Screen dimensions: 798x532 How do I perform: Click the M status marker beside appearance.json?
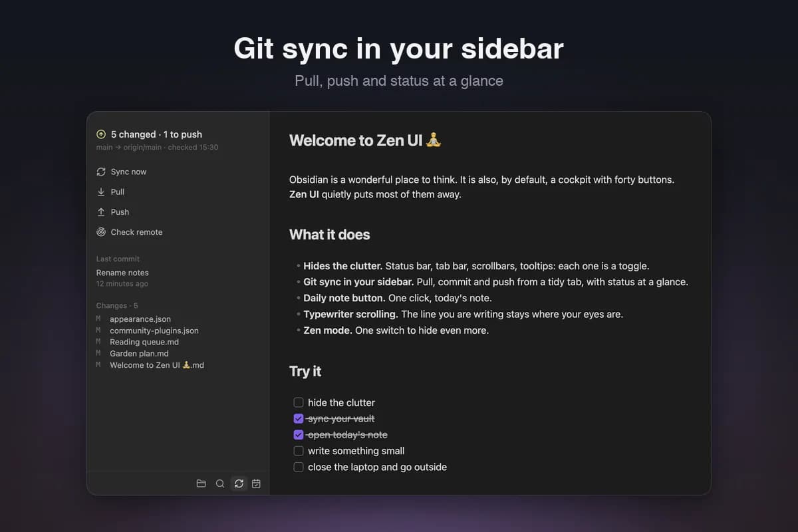tap(98, 319)
